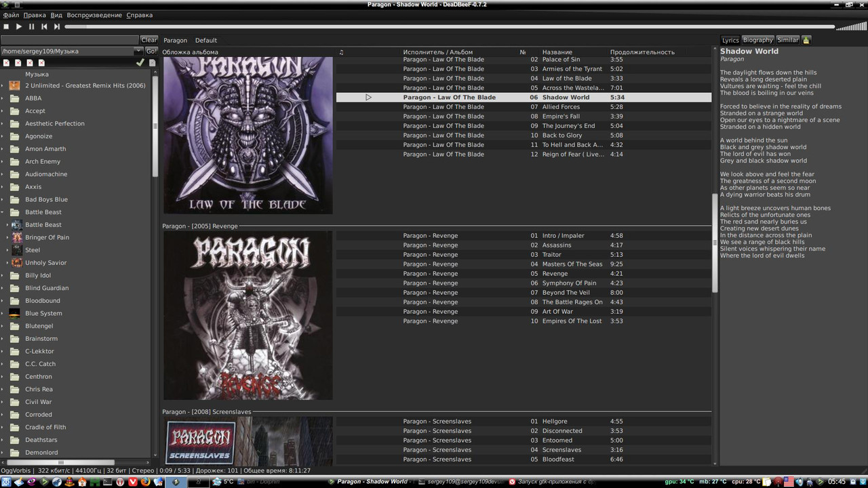Click the playlist vertical scrollbar
The image size is (868, 488).
[x=715, y=243]
